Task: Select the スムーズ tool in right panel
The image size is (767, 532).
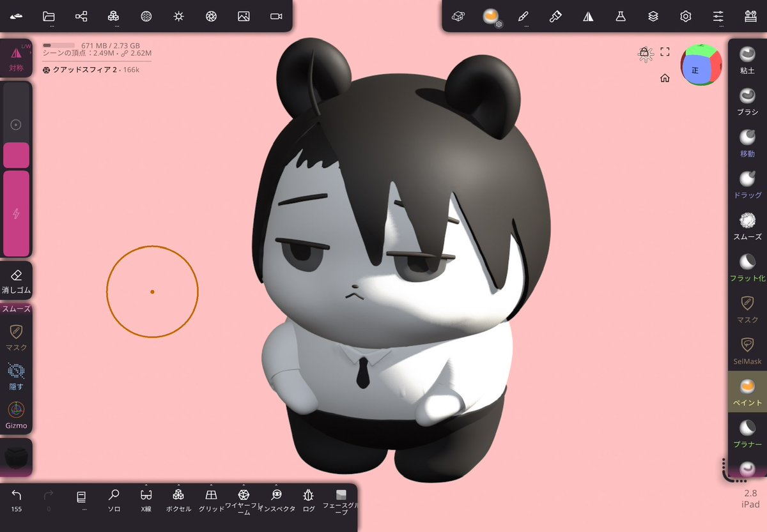Action: pyautogui.click(x=747, y=226)
